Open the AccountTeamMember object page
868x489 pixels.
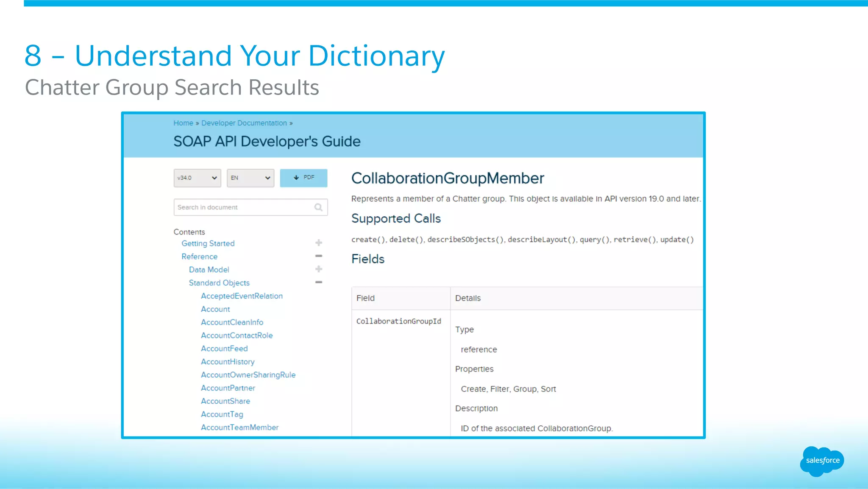[x=239, y=428]
